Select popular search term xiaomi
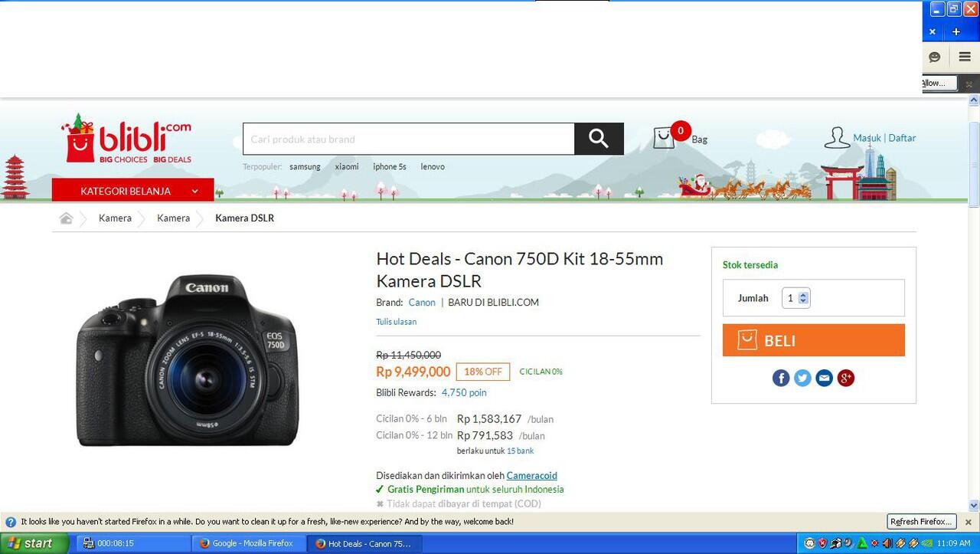980x554 pixels. 346,166
